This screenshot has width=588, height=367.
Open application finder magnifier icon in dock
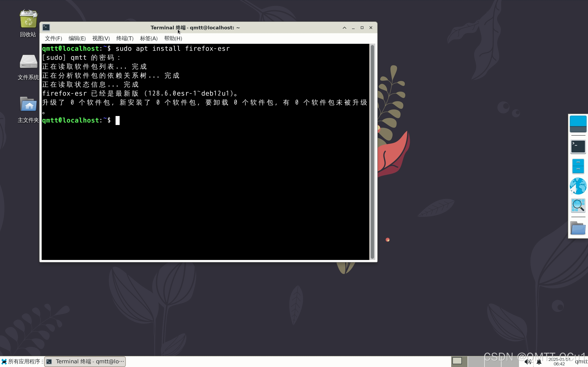578,206
